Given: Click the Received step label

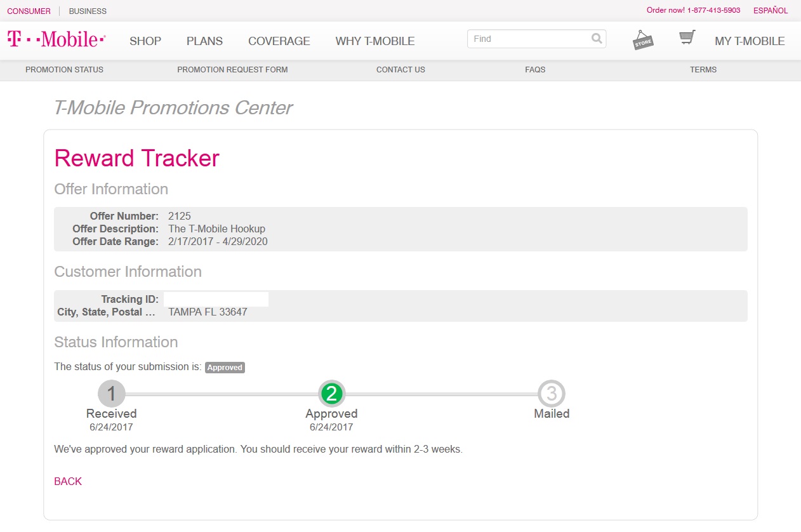Looking at the screenshot, I should coord(112,414).
